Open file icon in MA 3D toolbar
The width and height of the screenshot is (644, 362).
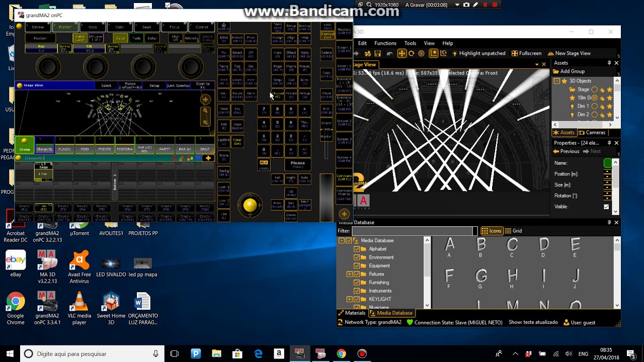point(368,53)
